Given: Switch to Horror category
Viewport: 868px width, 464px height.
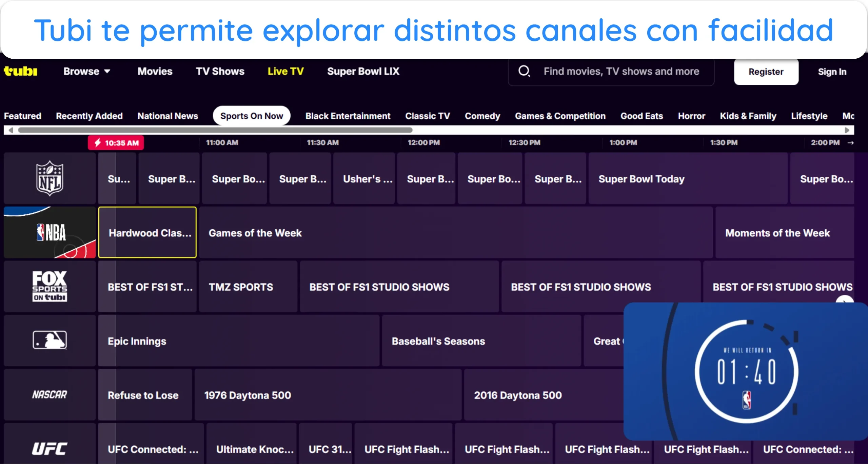Looking at the screenshot, I should [x=691, y=116].
